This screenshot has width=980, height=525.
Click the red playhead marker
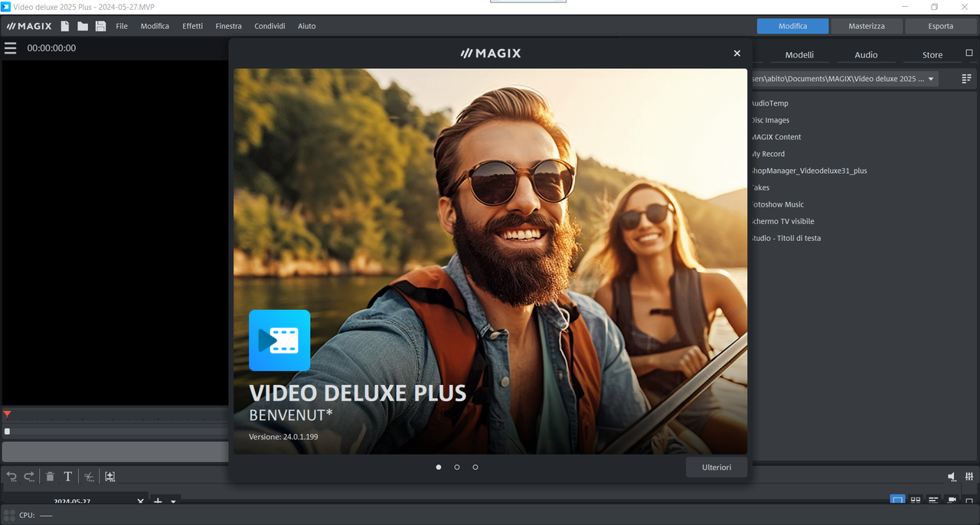(x=7, y=414)
